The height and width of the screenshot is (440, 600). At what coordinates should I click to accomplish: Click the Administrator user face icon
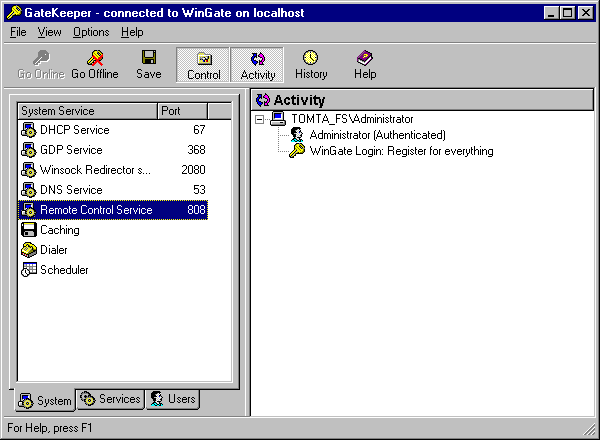(x=297, y=135)
